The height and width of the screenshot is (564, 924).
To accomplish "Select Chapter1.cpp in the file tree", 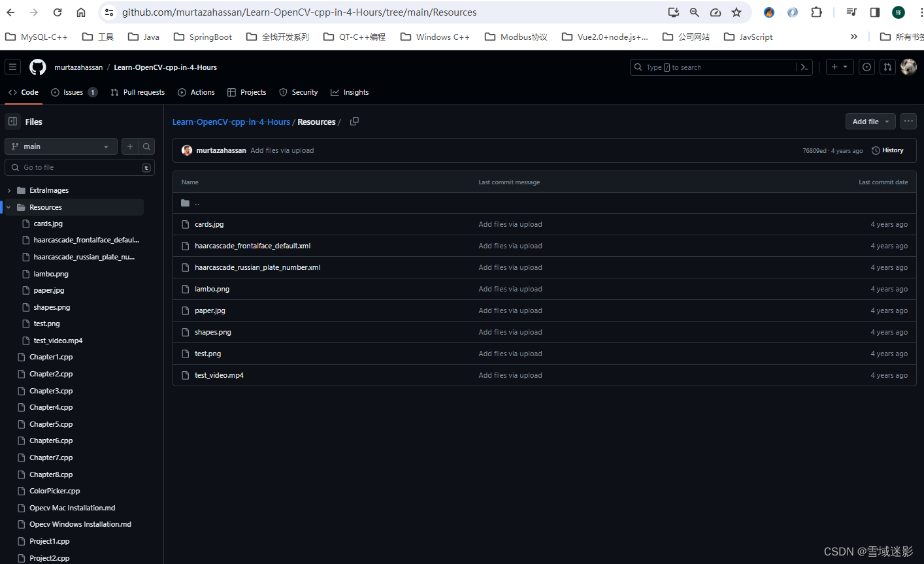I will tap(51, 357).
